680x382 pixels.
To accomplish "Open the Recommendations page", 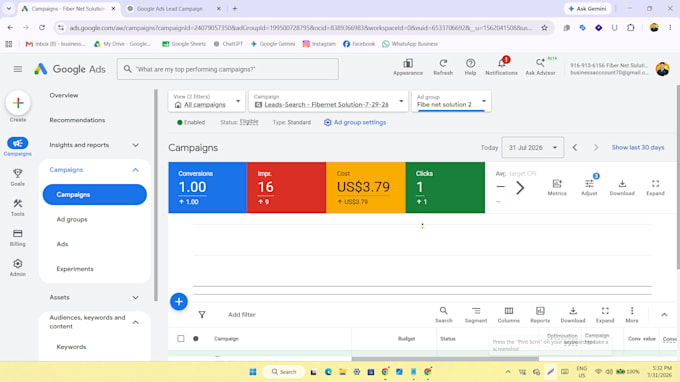I will [77, 120].
